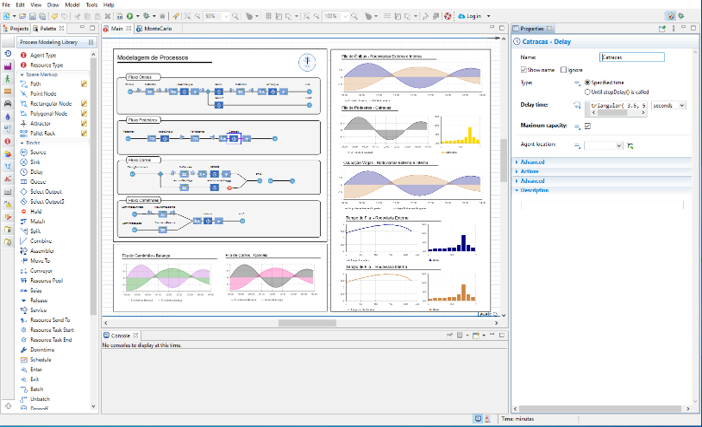The width and height of the screenshot is (702, 427).
Task: Toggle the Show name checkbox
Action: pos(523,70)
